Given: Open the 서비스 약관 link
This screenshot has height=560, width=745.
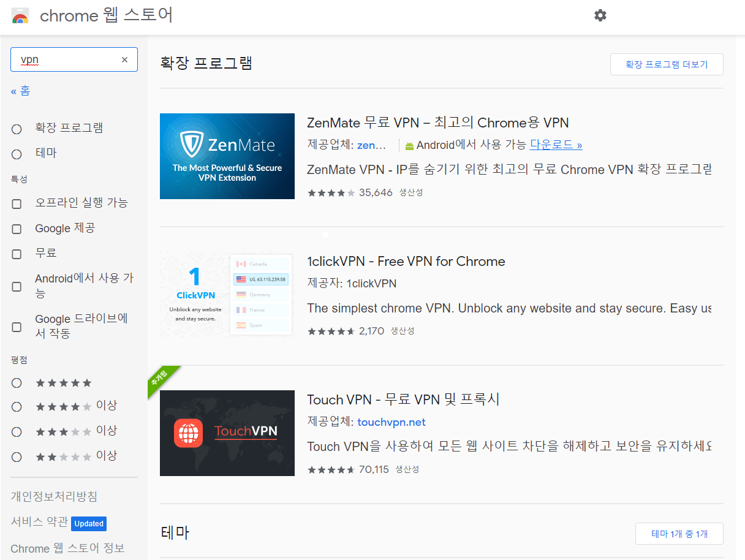Looking at the screenshot, I should pyautogui.click(x=39, y=522).
